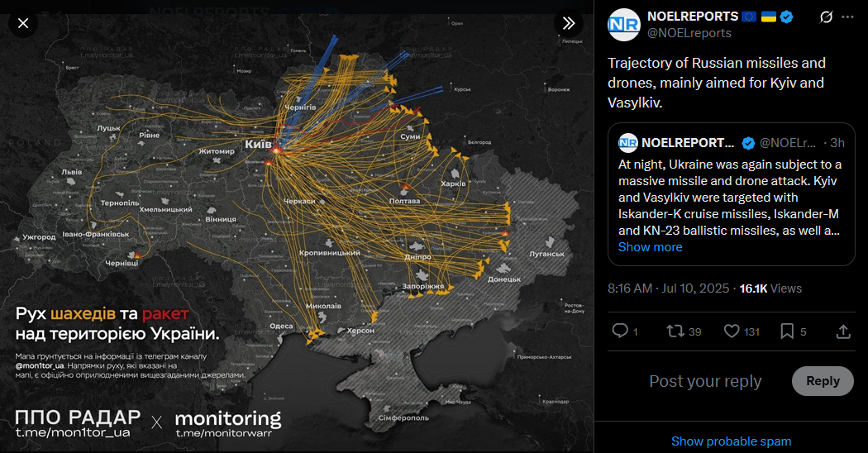868x453 pixels.
Task: Click the verified badge in quoted post
Action: [748, 144]
